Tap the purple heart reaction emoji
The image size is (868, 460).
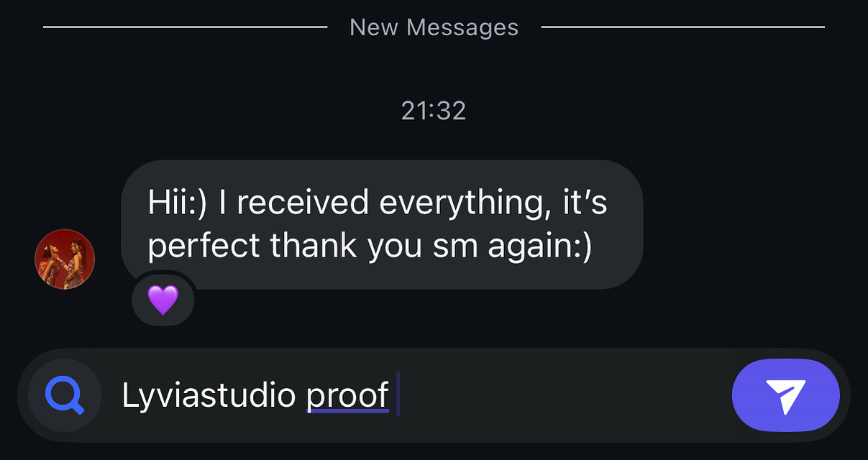pos(163,298)
